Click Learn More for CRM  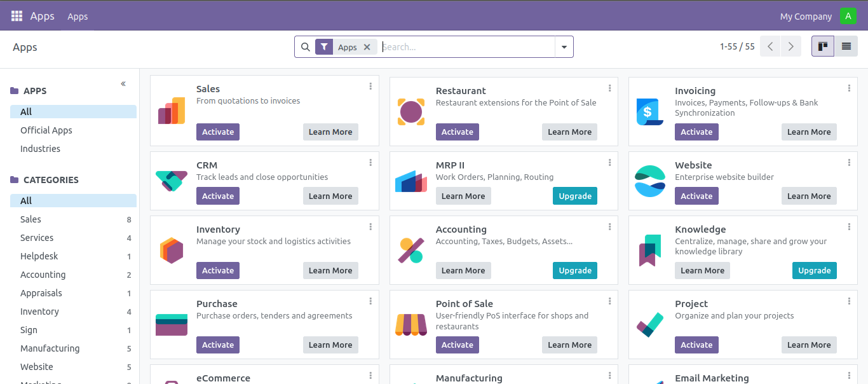click(330, 196)
